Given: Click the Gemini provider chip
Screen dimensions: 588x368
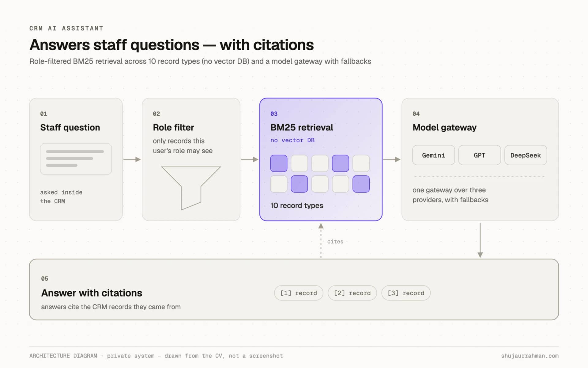Looking at the screenshot, I should coord(433,155).
